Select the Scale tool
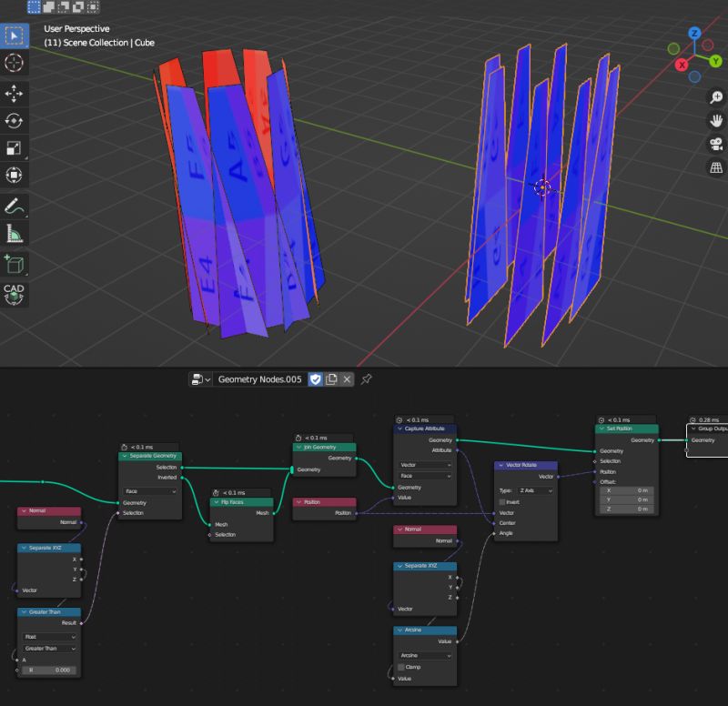 [14, 148]
